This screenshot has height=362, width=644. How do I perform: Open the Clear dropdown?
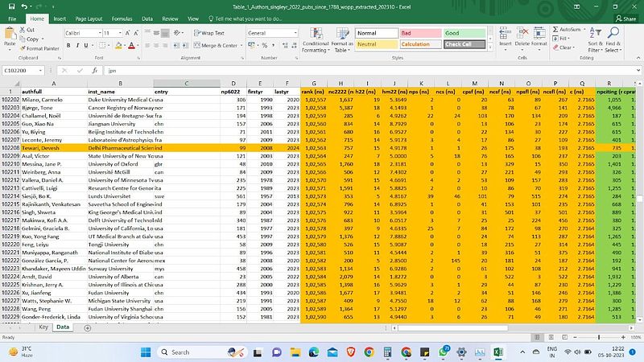pos(564,47)
